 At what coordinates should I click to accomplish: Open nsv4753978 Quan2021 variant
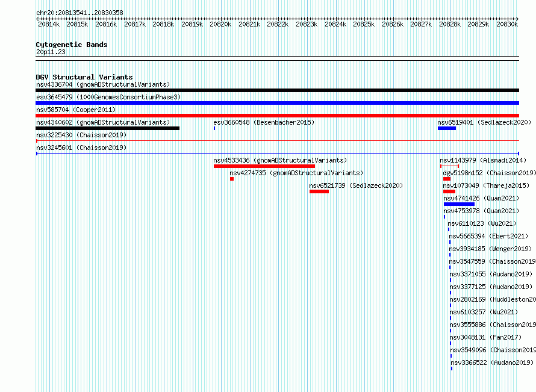pyautogui.click(x=481, y=211)
